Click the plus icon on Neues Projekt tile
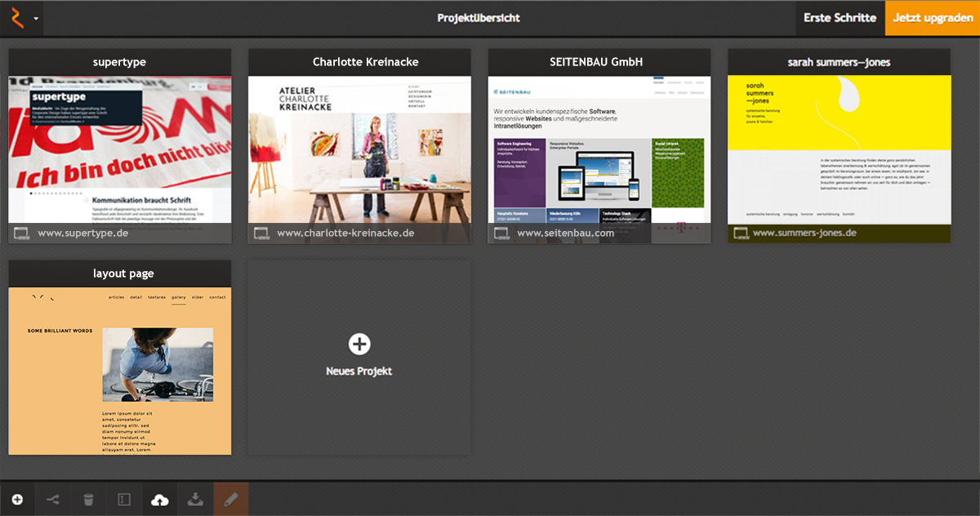This screenshot has height=516, width=980. click(x=359, y=344)
